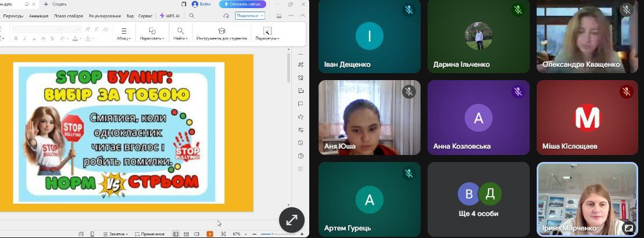Open the Найти find dropdown
Viewport: 644px width, 238px height.
[x=180, y=34]
